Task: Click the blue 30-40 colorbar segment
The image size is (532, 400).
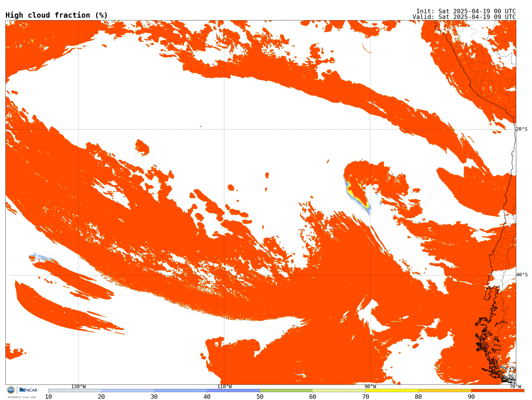Action: 181,391
